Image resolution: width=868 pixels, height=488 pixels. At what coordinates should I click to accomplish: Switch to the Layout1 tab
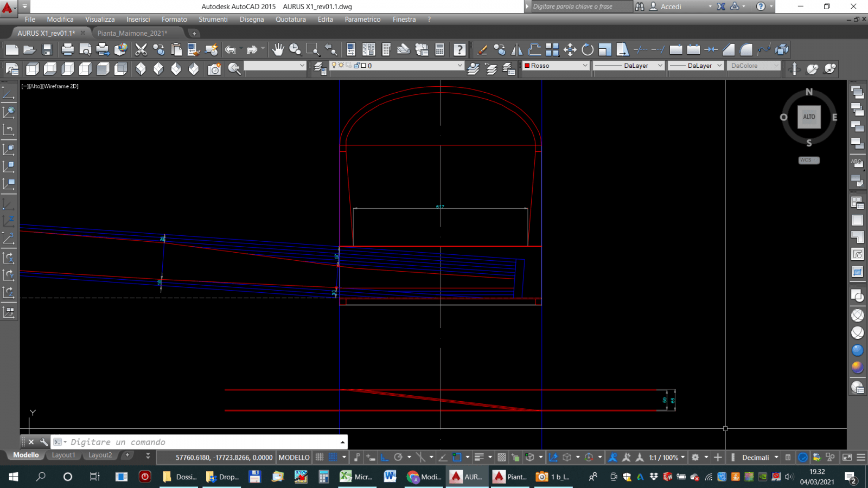[63, 455]
